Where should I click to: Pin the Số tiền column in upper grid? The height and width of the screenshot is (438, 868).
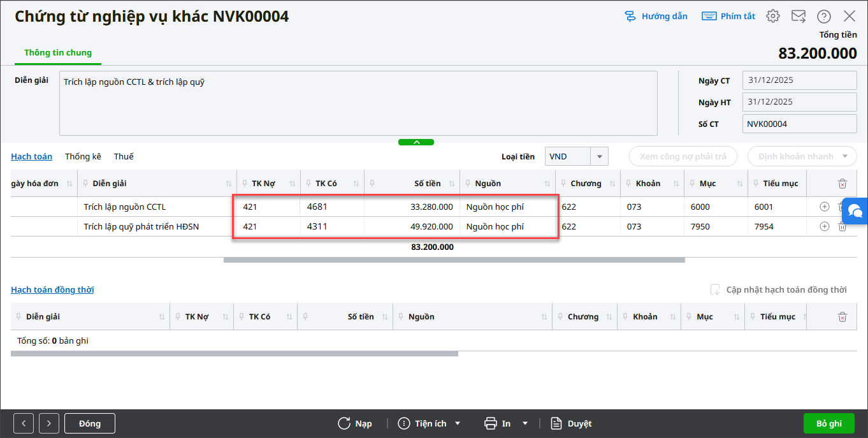click(x=373, y=184)
